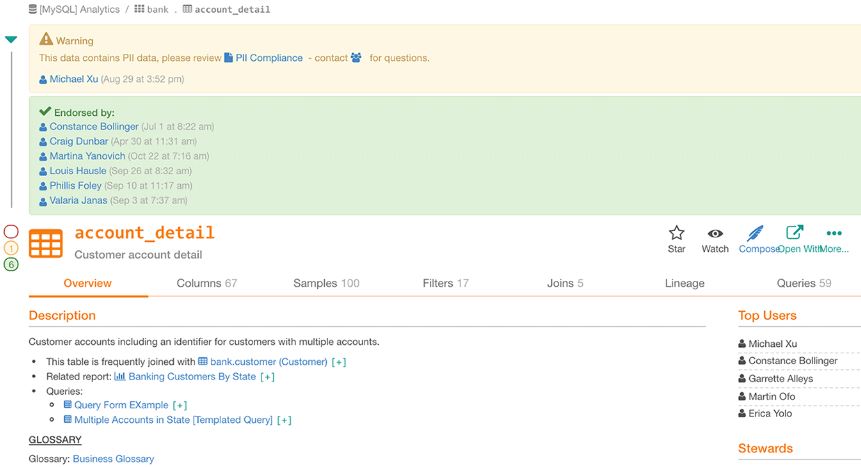This screenshot has width=861, height=467.
Task: Click the Stewards section heading
Action: (765, 448)
